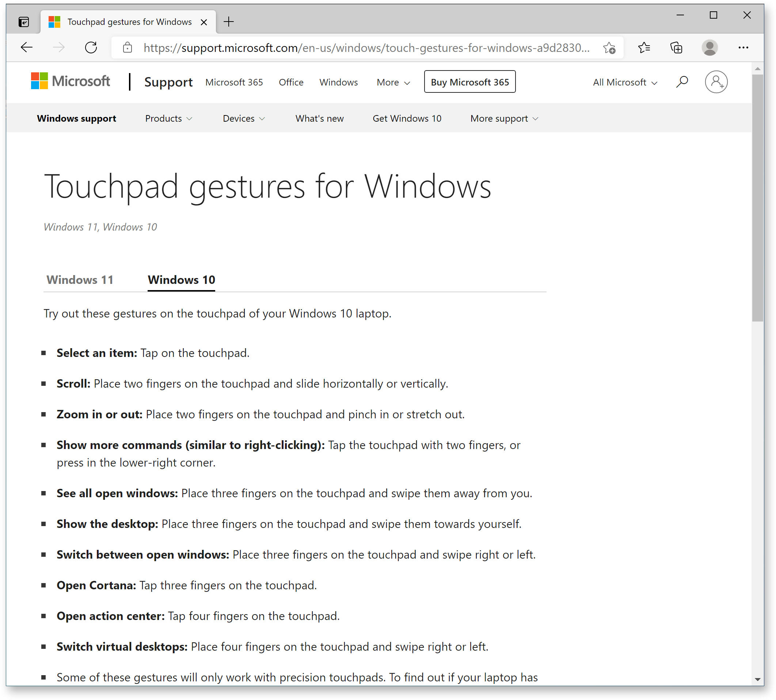Open the Get Windows 10 link
Screen dimensions: 776x700
pyautogui.click(x=407, y=118)
